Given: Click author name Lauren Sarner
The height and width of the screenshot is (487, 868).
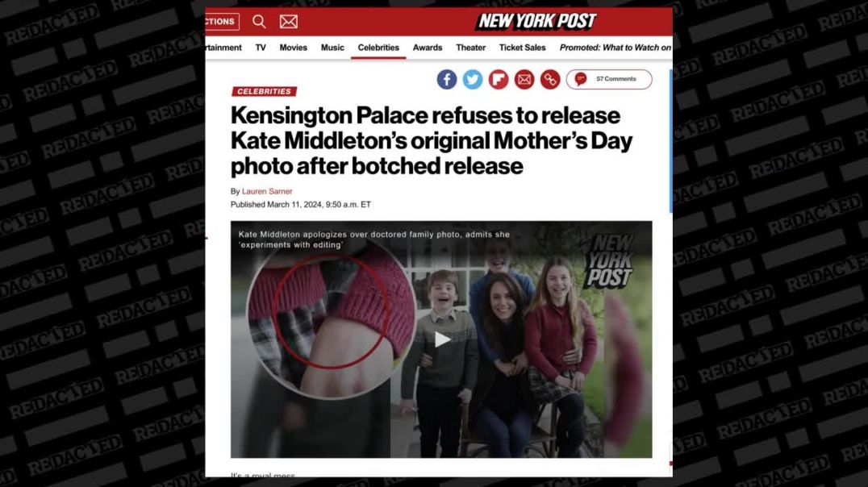Looking at the screenshot, I should point(267,191).
